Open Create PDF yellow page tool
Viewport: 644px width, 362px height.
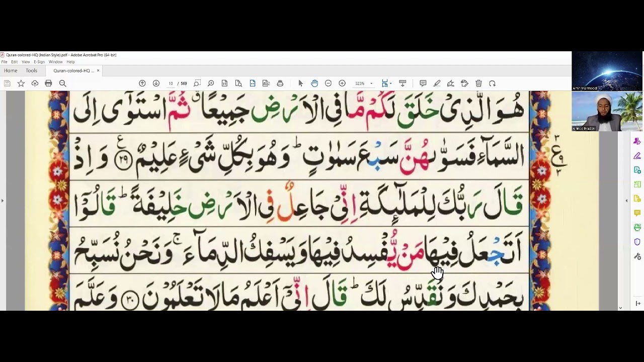637,199
